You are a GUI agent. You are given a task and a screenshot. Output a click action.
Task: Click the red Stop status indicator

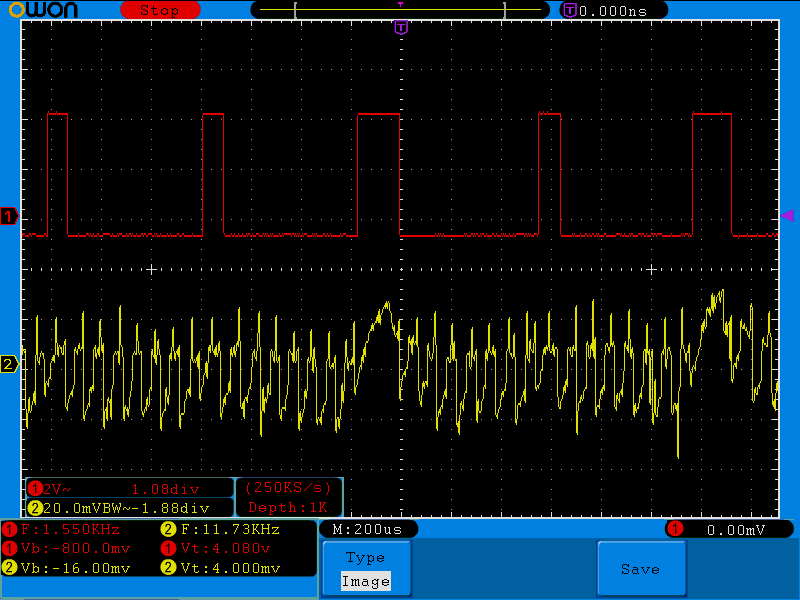160,10
